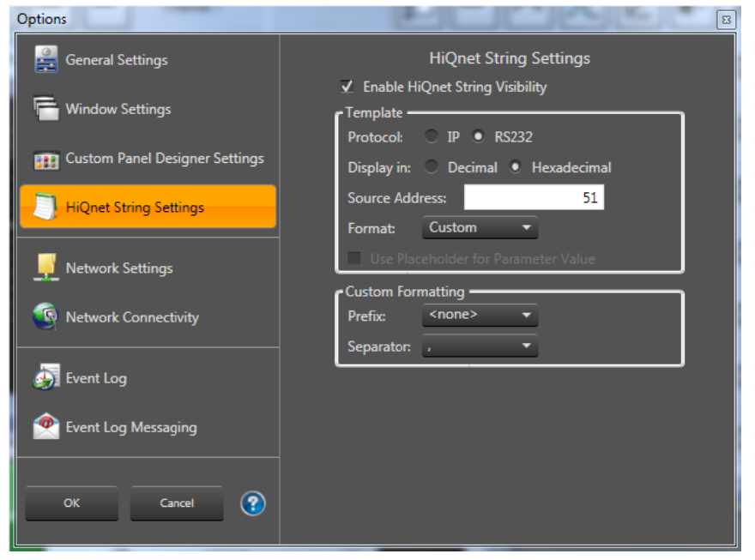Click the Event Log clock icon
755x560 pixels.
[45, 378]
